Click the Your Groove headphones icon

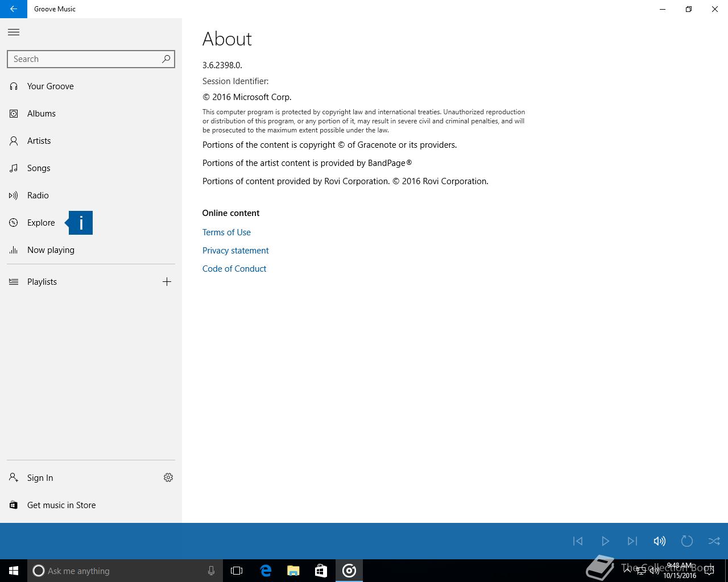pyautogui.click(x=14, y=86)
